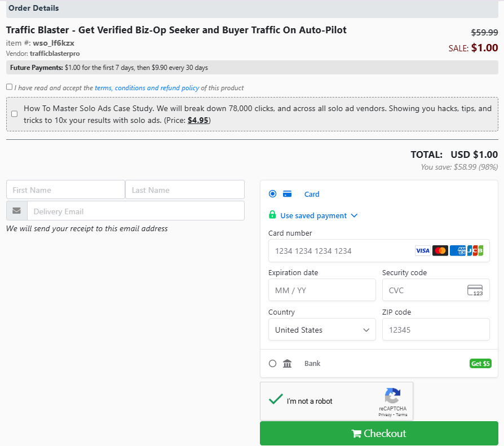
Task: Click the envelope icon beside Delivery Email
Action: 17,211
